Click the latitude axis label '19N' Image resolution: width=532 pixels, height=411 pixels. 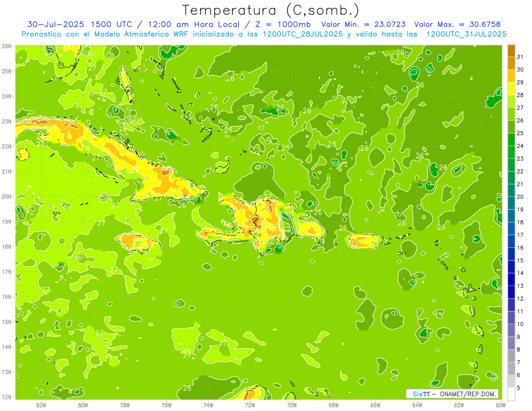click(x=6, y=221)
